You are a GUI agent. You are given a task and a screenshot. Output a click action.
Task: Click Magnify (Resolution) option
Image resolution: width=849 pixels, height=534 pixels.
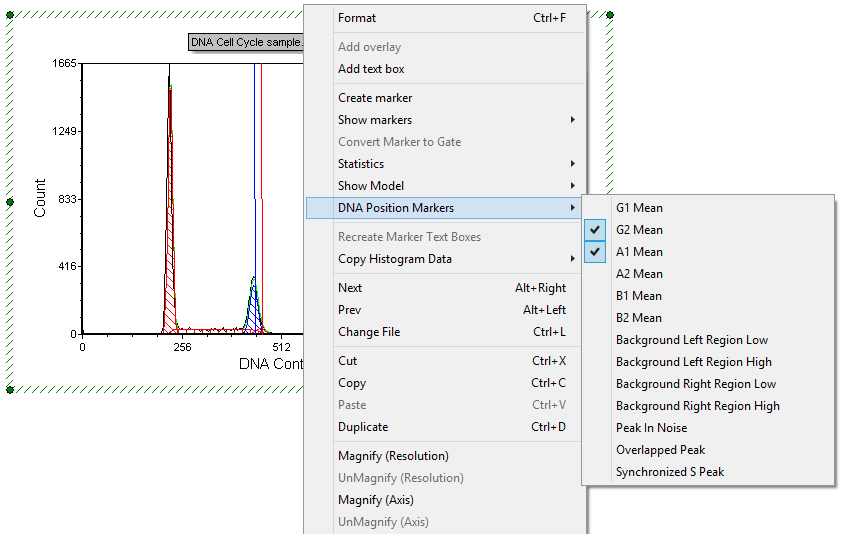point(393,456)
